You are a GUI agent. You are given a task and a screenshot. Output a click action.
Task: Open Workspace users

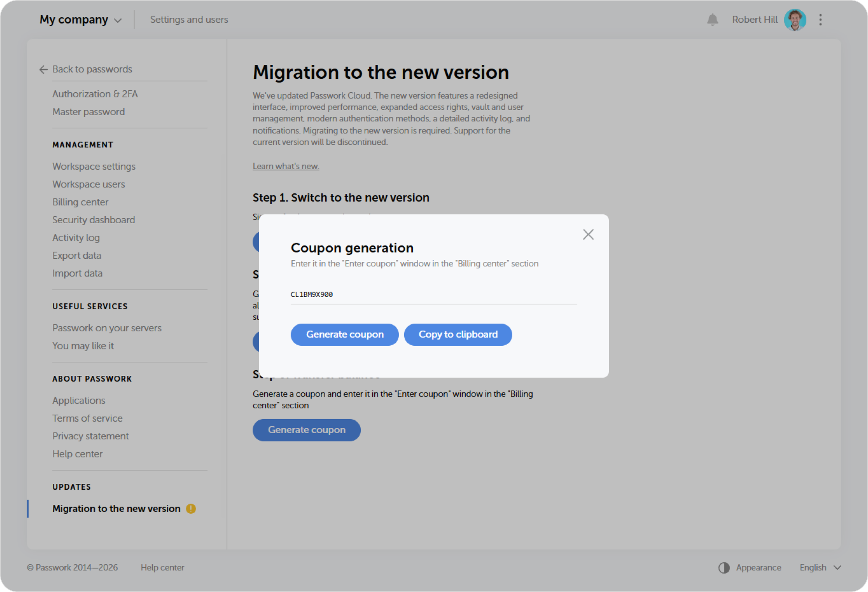click(x=88, y=184)
